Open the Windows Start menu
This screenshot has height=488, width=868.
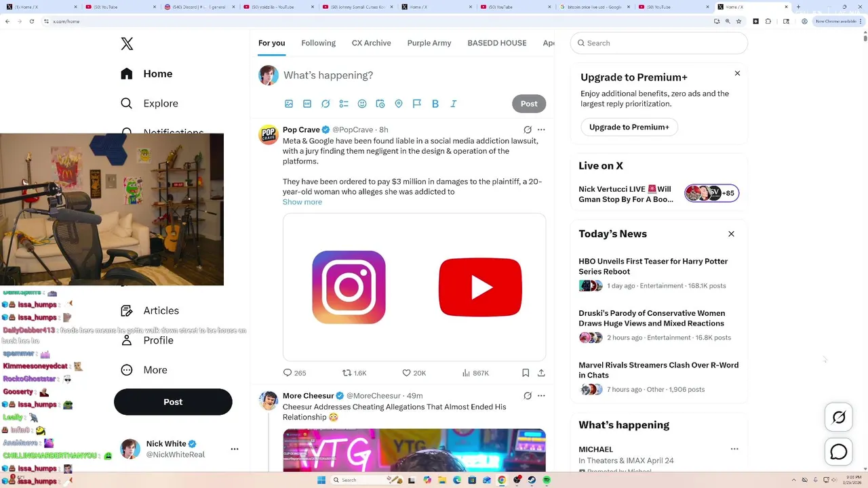[x=321, y=480]
